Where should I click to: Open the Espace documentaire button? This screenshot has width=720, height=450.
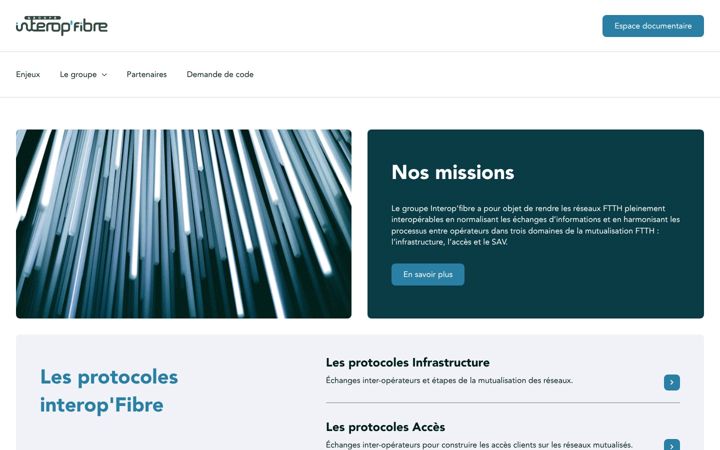pyautogui.click(x=652, y=26)
